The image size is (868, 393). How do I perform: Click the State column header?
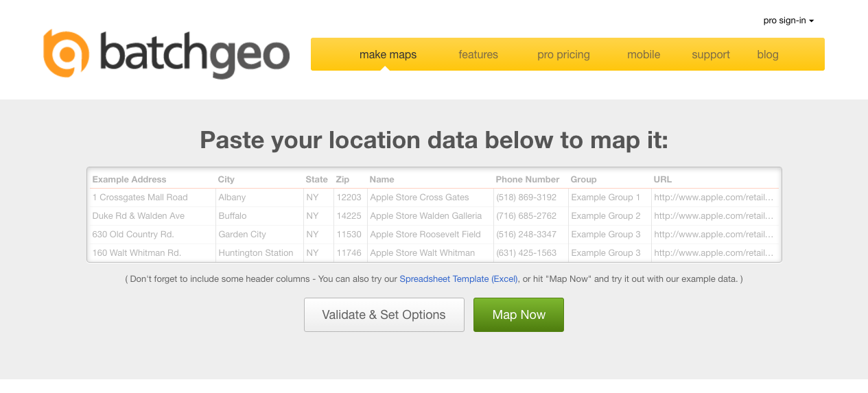pyautogui.click(x=317, y=179)
